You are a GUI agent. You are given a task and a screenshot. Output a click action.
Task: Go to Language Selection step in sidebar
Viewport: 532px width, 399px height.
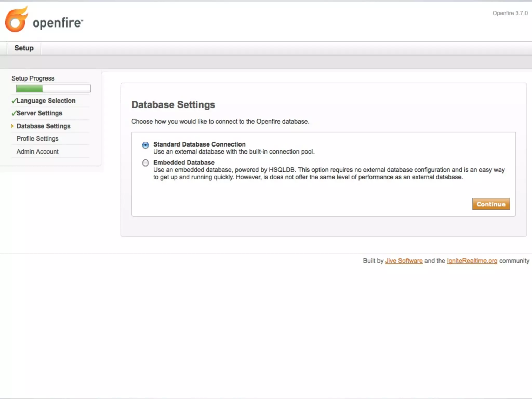(46, 101)
